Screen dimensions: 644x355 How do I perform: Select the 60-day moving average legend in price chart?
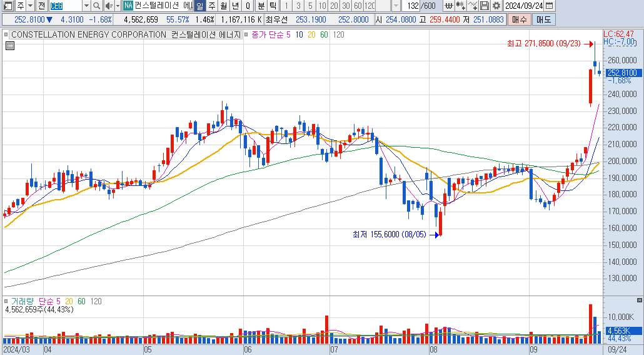324,35
